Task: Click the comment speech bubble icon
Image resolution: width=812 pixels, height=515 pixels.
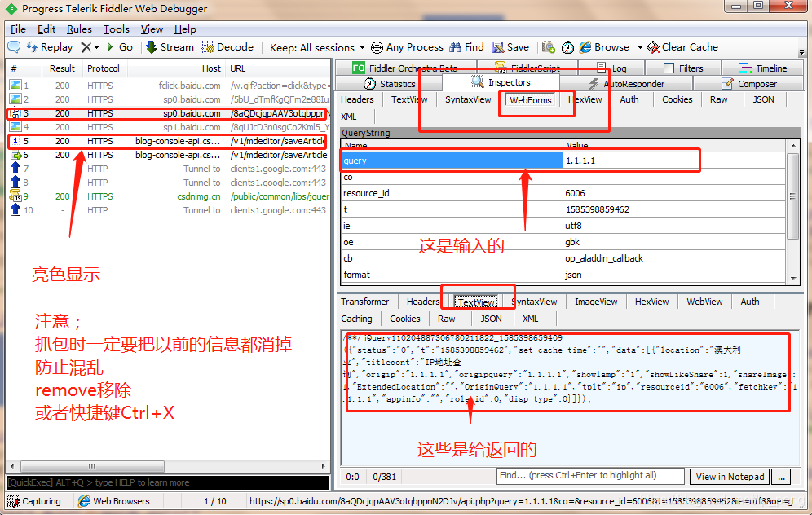Action: pos(14,47)
